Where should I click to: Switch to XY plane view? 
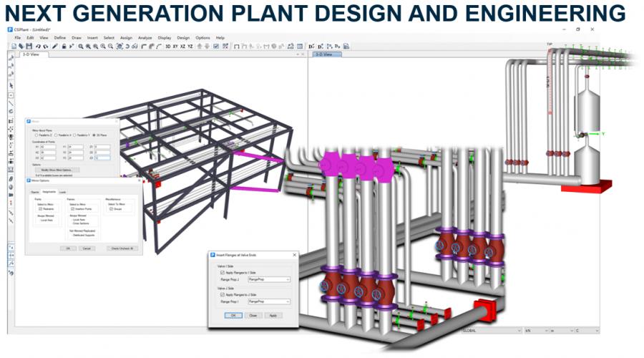tap(175, 46)
